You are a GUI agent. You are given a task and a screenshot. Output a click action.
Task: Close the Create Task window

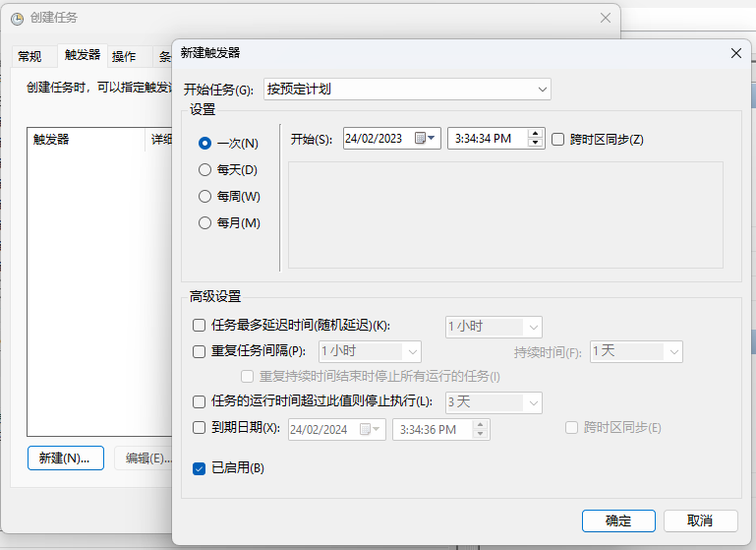click(606, 19)
